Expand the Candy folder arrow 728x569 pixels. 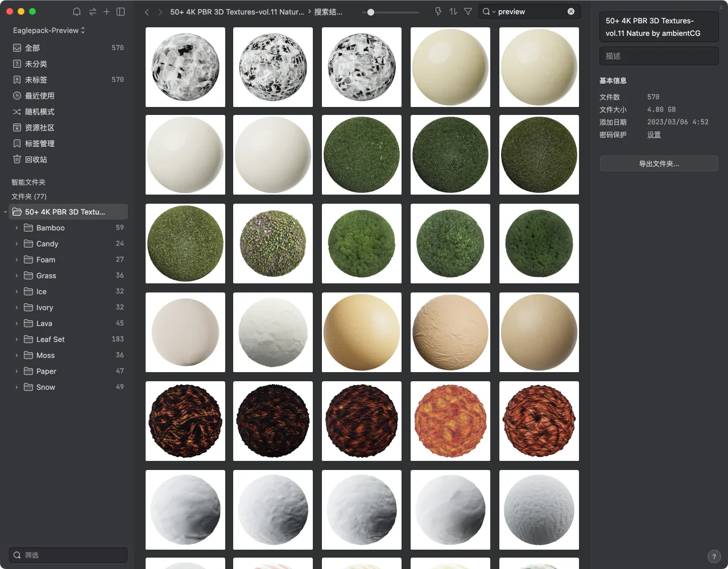(x=16, y=244)
